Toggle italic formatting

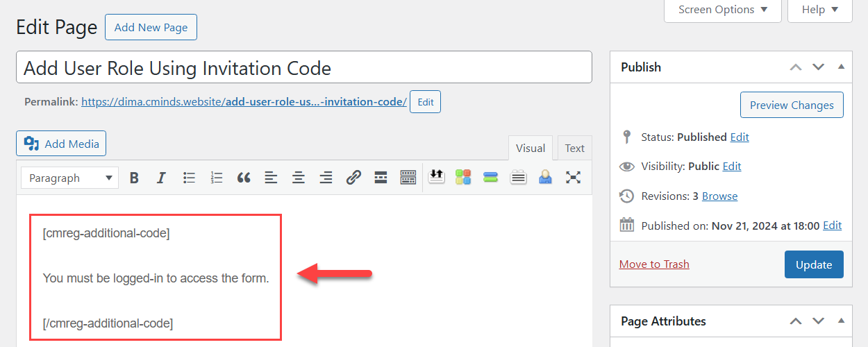pyautogui.click(x=161, y=178)
